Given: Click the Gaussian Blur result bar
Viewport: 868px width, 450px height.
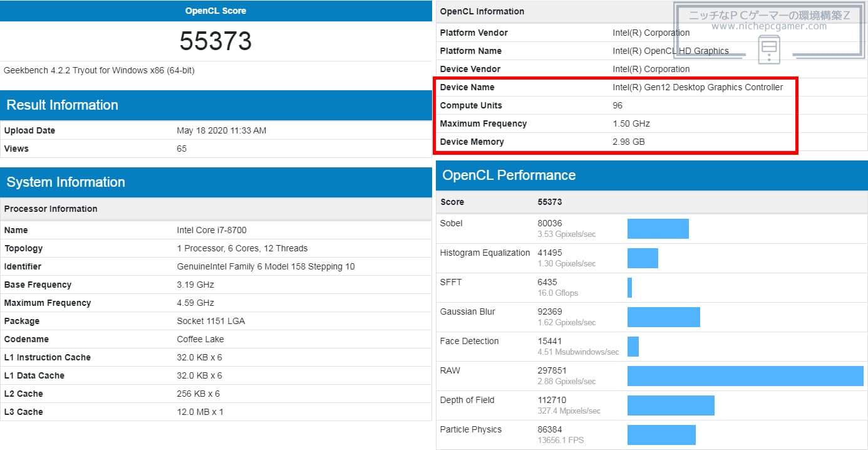Looking at the screenshot, I should pyautogui.click(x=664, y=317).
